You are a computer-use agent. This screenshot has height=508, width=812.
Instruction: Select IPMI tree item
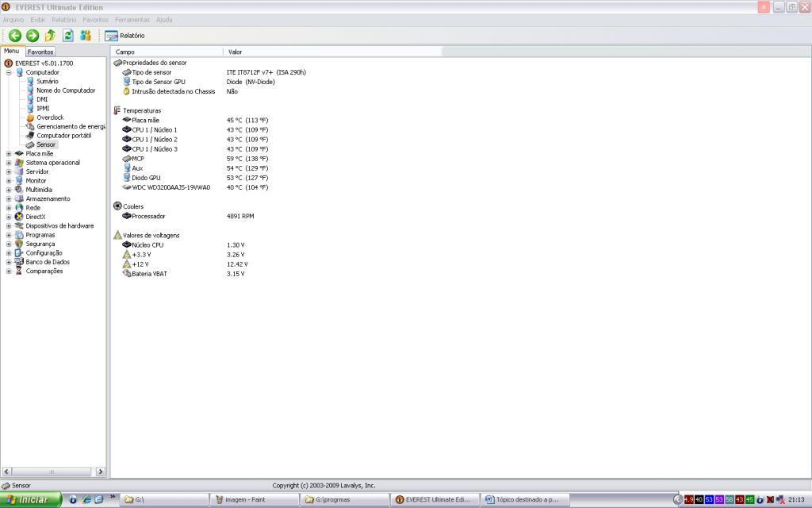click(43, 108)
